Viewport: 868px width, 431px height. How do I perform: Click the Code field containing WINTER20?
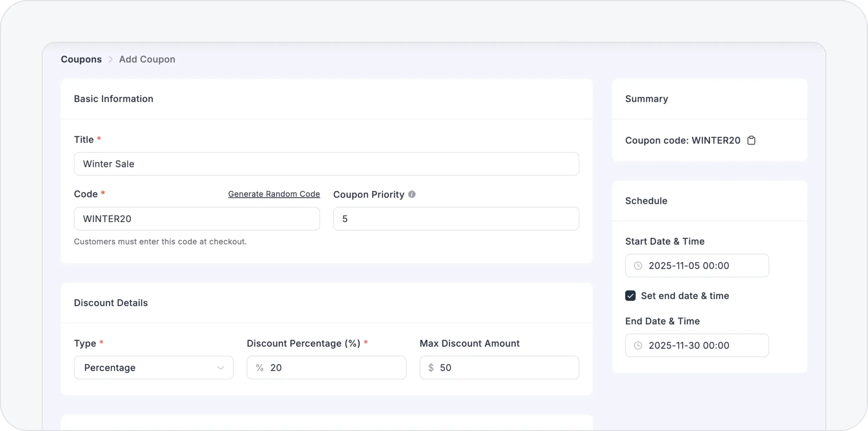pos(197,219)
